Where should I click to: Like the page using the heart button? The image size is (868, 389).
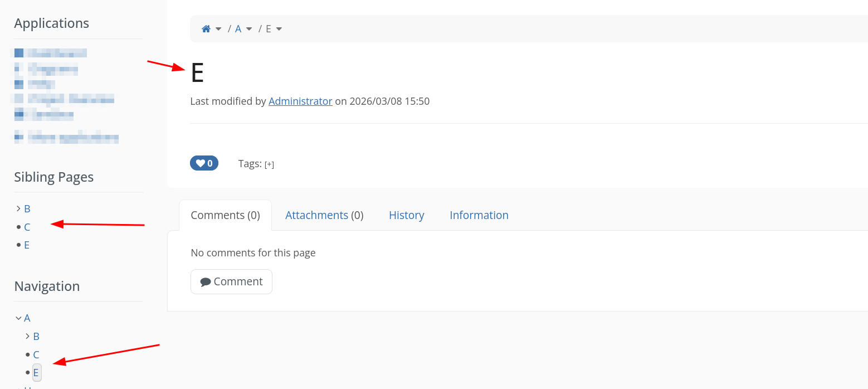coord(204,163)
